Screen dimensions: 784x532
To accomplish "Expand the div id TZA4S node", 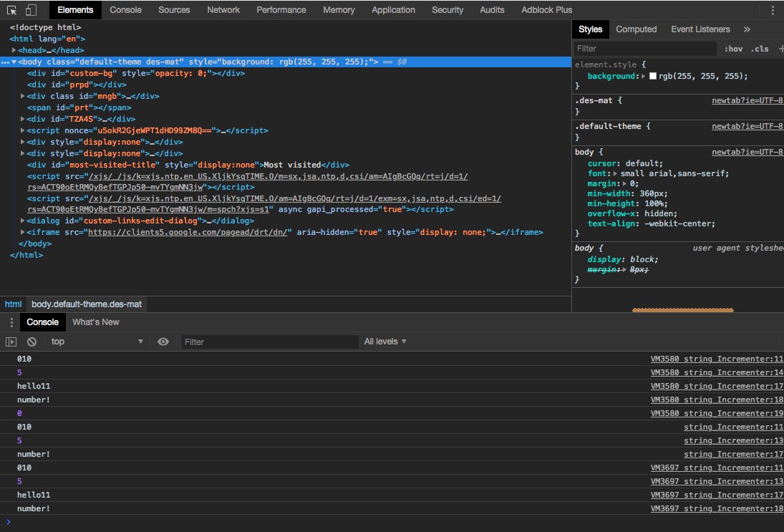I will [22, 119].
